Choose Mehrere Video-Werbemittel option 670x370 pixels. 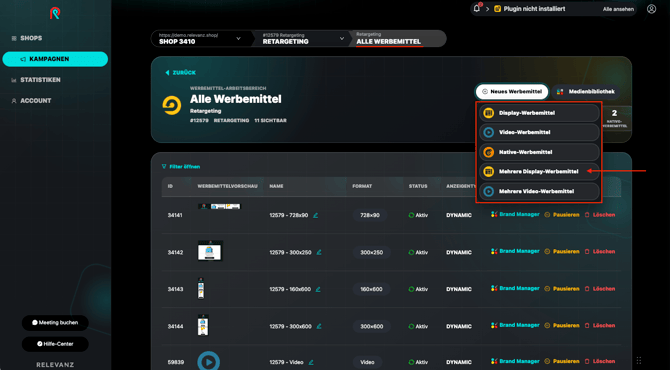coord(539,191)
